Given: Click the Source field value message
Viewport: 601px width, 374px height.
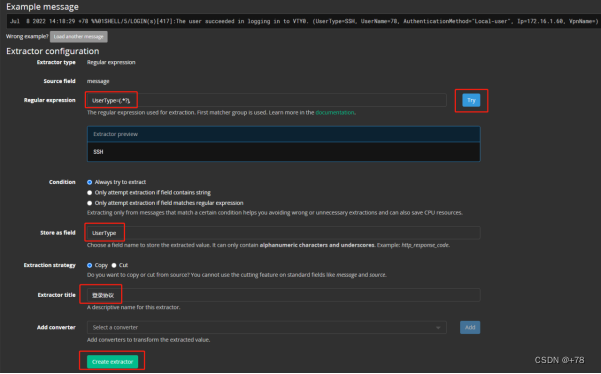Looking at the screenshot, I should (98, 81).
